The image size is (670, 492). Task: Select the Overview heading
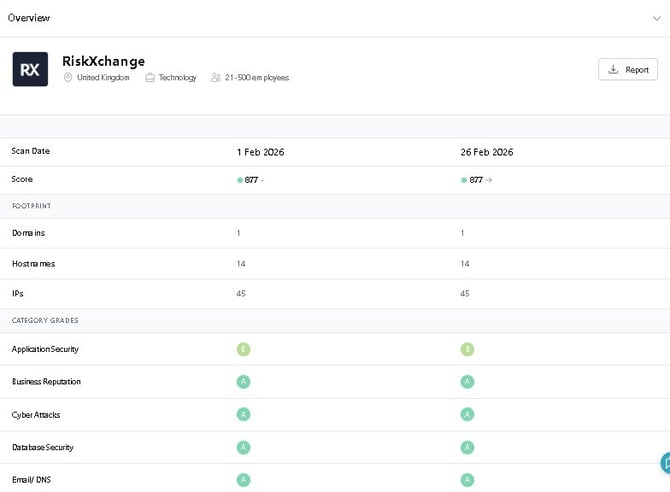pyautogui.click(x=29, y=17)
